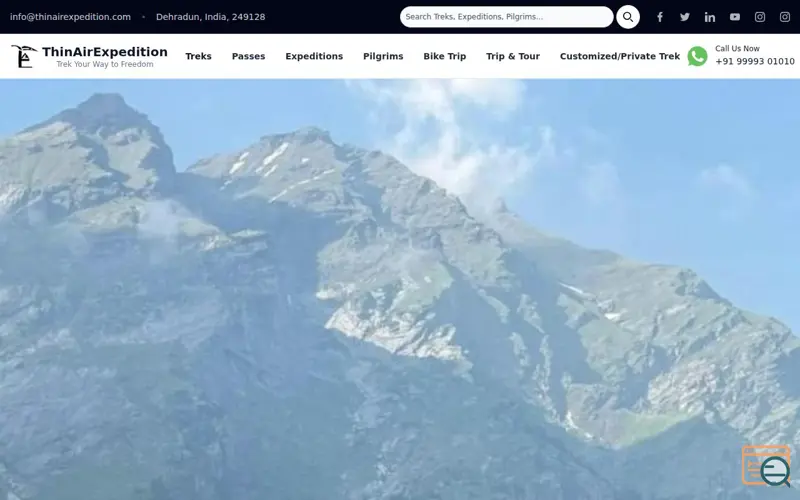This screenshot has width=800, height=500.
Task: Open the Passes menu
Action: pos(248,56)
